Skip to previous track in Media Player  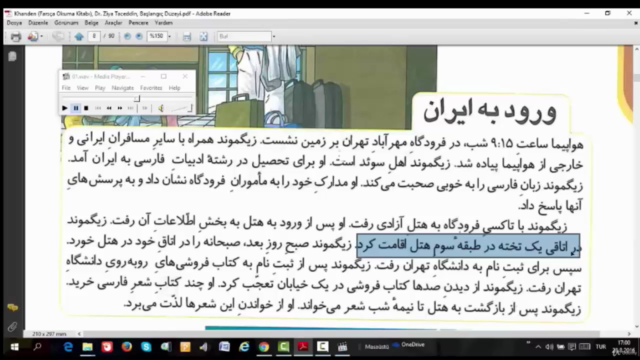pos(98,108)
